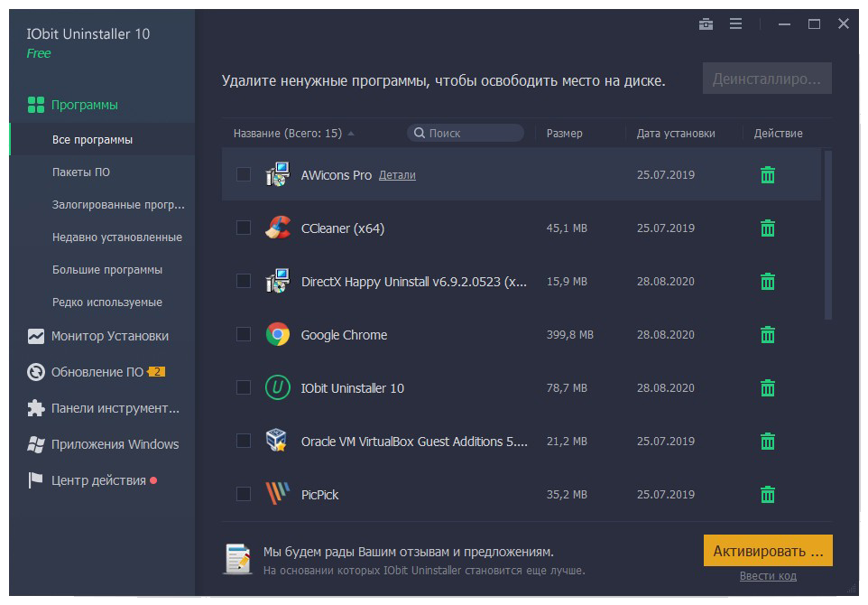
Task: Click the trash icon for Google Chrome
Action: [x=767, y=335]
